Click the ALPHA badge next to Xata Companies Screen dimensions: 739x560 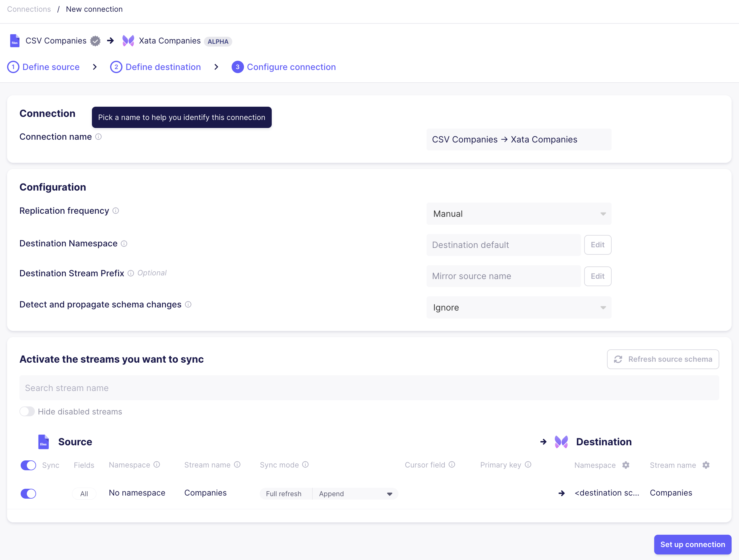218,41
